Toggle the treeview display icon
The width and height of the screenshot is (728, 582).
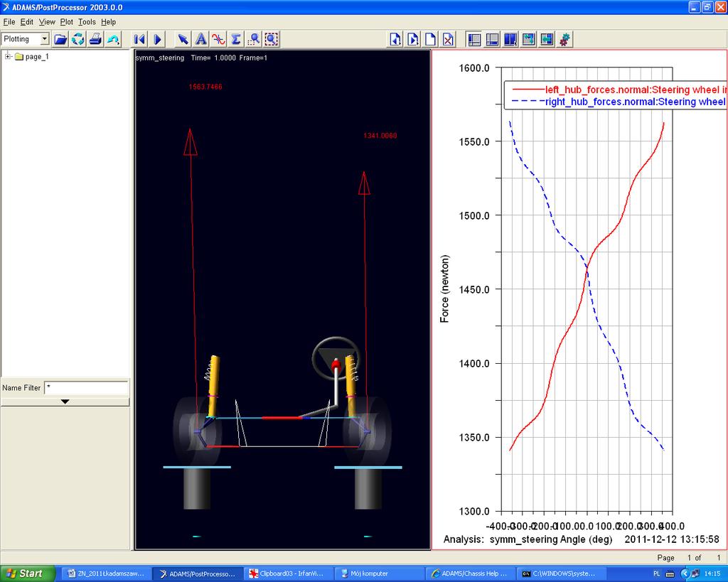pos(474,40)
